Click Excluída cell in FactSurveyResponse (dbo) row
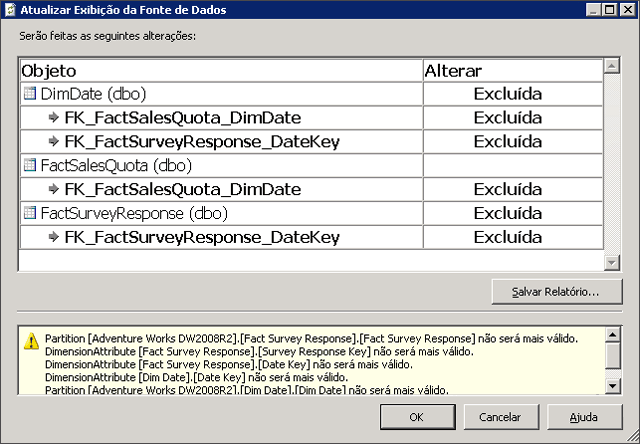Viewport: 640px width, 444px height. [x=513, y=213]
